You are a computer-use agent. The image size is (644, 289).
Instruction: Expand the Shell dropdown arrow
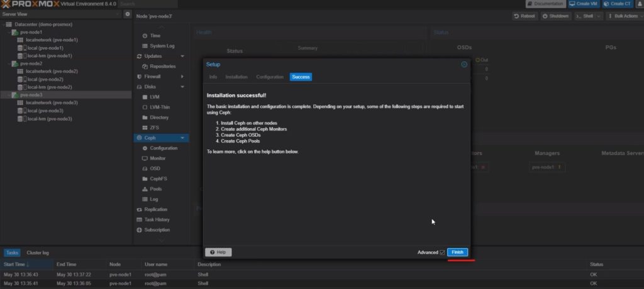click(x=599, y=16)
